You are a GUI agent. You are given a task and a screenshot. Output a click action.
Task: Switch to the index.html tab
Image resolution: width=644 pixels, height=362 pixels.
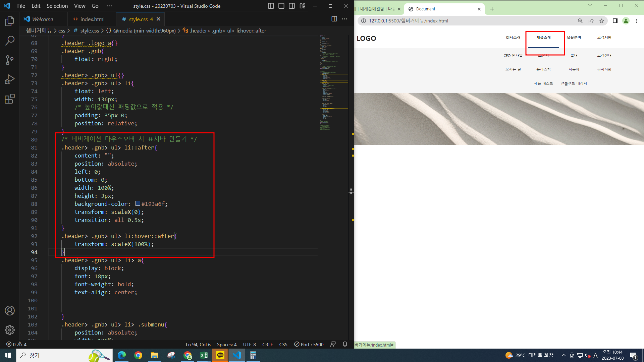coord(92,19)
